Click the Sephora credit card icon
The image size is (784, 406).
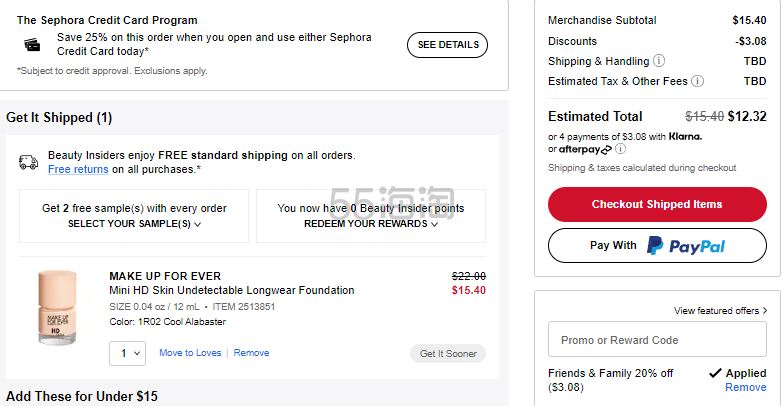tap(33, 44)
